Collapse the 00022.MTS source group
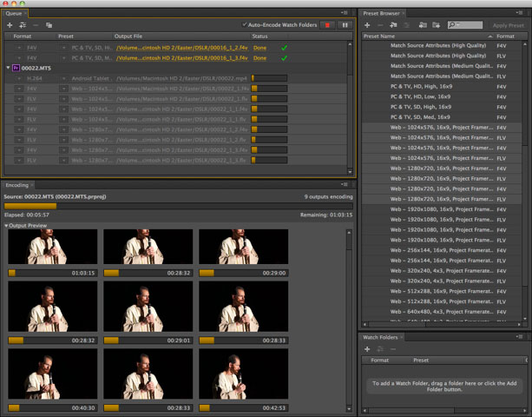This screenshot has height=417, width=532. click(9, 67)
